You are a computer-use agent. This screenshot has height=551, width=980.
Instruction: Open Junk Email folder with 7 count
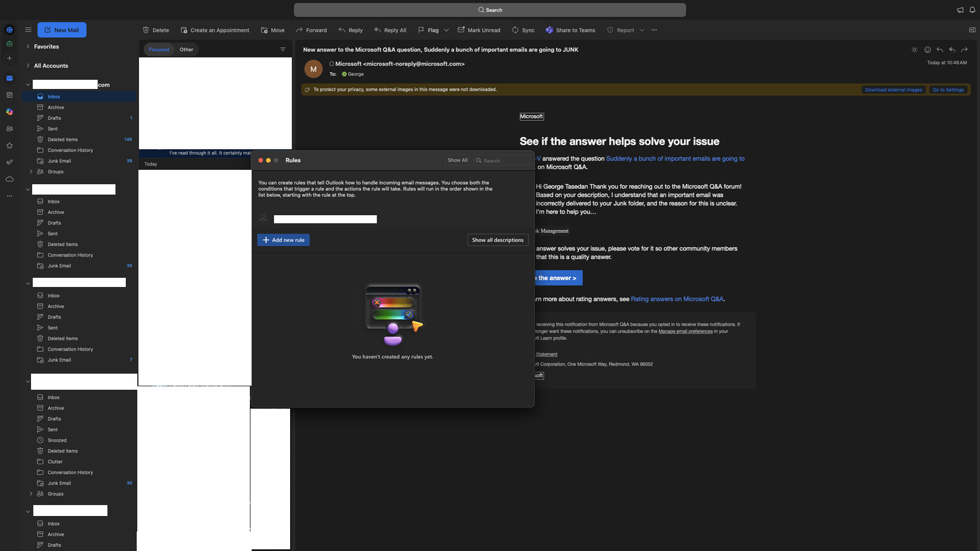point(79,360)
